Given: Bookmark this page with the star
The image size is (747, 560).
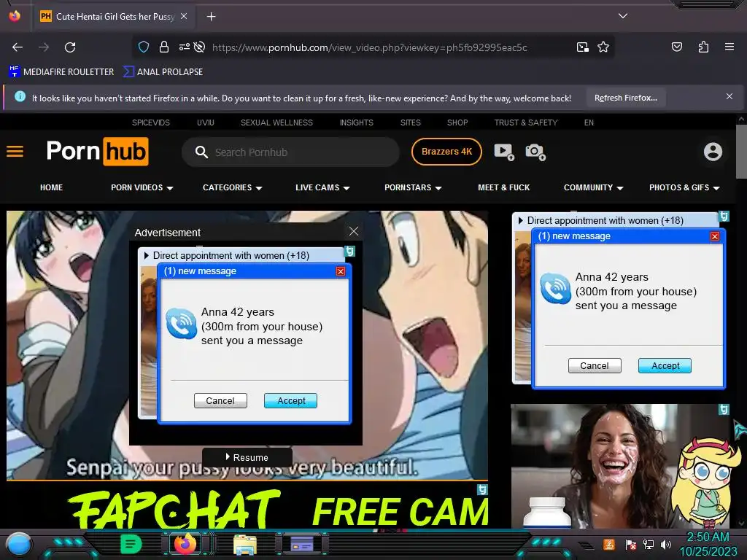Looking at the screenshot, I should 603,47.
